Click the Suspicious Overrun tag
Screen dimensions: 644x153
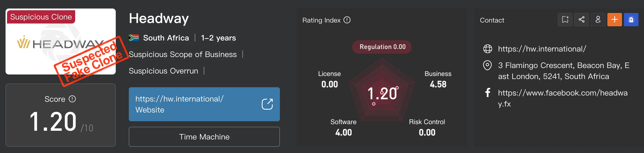[163, 71]
